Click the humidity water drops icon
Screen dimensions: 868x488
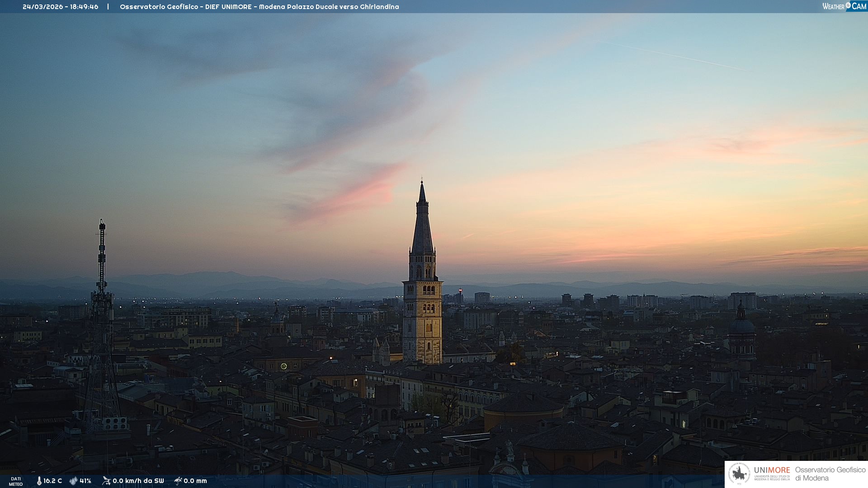73,481
